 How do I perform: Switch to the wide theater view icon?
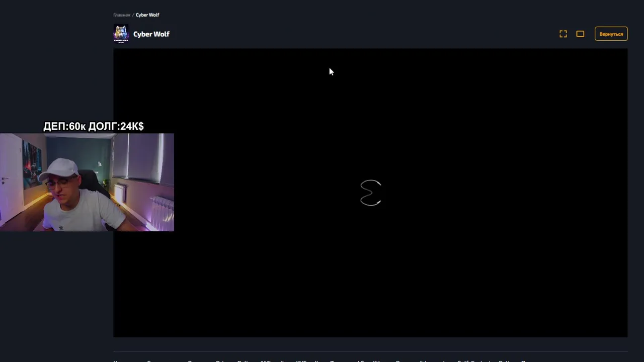tap(580, 34)
